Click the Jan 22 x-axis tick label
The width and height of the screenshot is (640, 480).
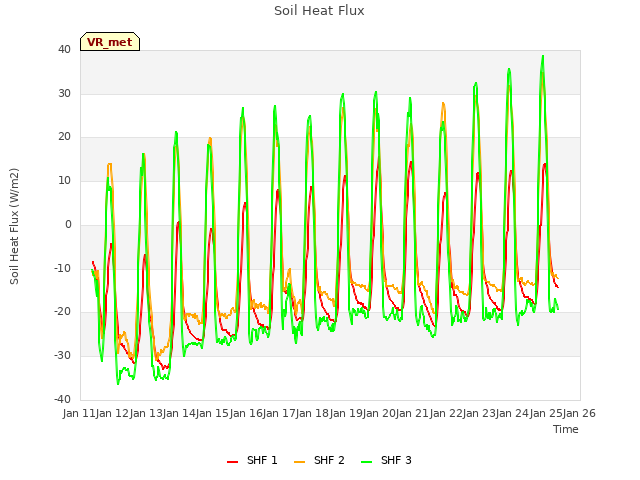[x=446, y=413]
